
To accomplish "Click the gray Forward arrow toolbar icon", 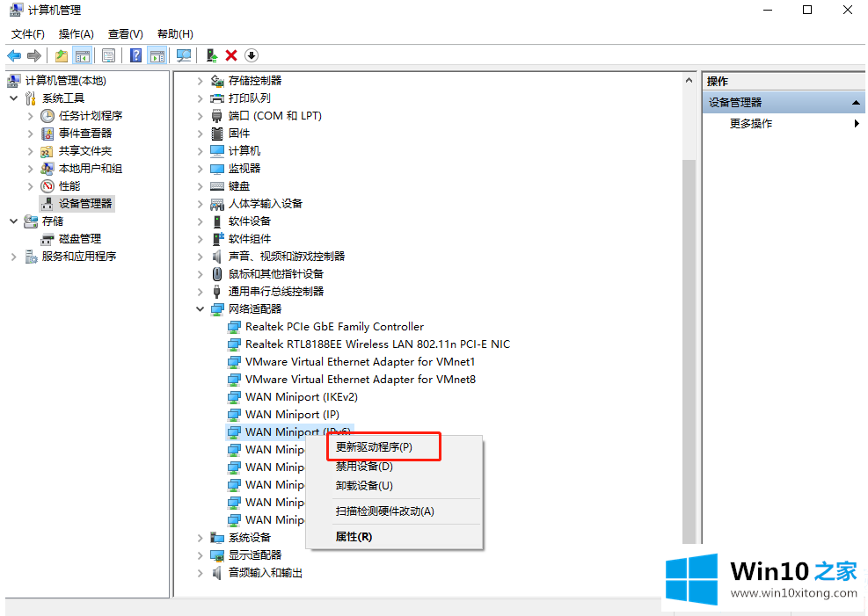I will (34, 55).
